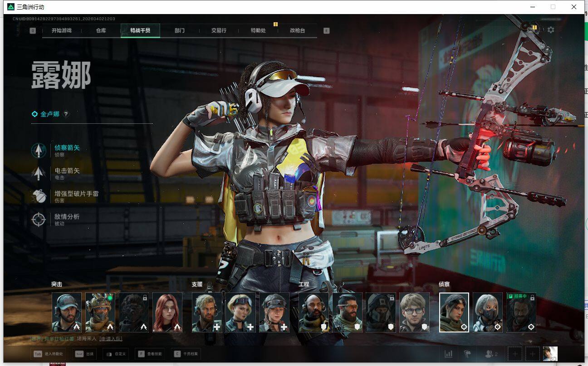Open the player avatar in bottom corner
The height and width of the screenshot is (366, 588).
pyautogui.click(x=550, y=354)
